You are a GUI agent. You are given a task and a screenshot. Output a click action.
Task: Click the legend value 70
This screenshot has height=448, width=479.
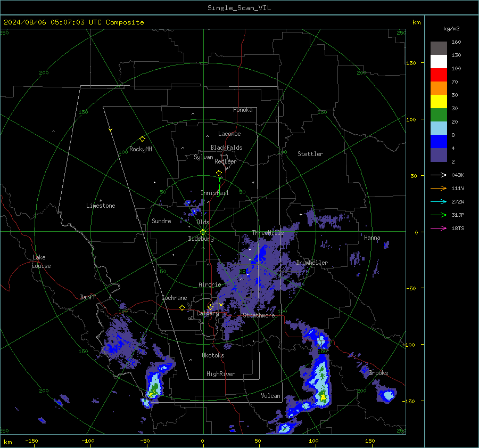[455, 82]
